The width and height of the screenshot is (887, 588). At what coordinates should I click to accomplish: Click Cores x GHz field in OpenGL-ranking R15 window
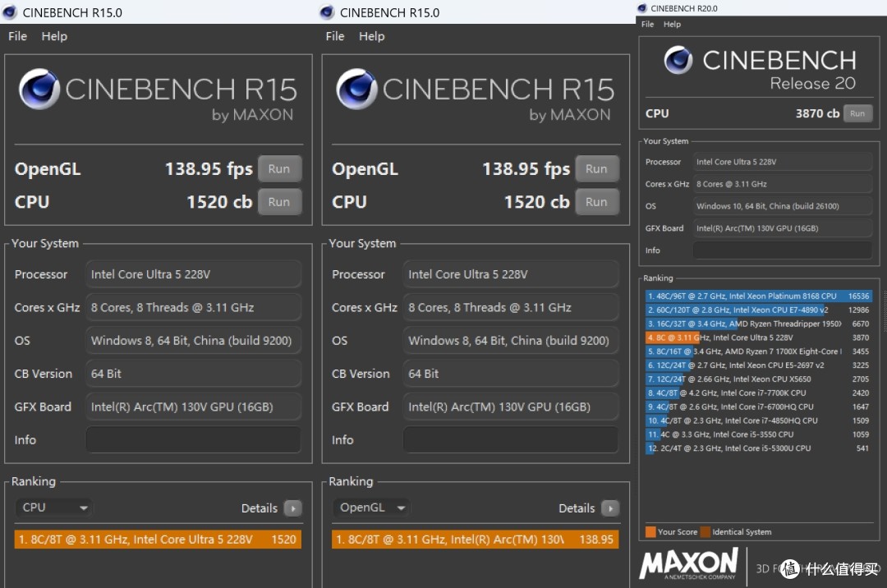point(511,308)
